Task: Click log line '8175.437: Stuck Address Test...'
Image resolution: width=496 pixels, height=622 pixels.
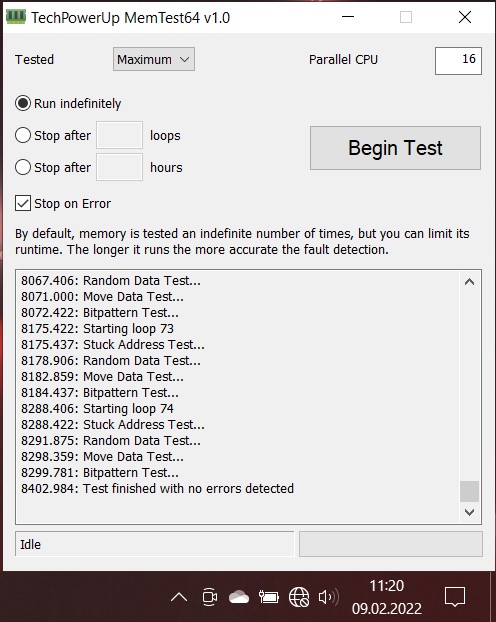Action: pyautogui.click(x=113, y=344)
